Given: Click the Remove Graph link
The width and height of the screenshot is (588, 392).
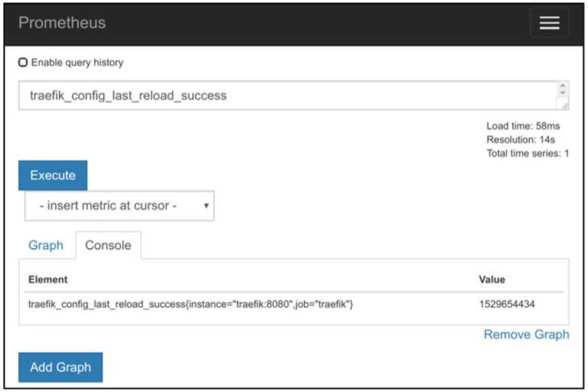Looking at the screenshot, I should click(x=526, y=335).
